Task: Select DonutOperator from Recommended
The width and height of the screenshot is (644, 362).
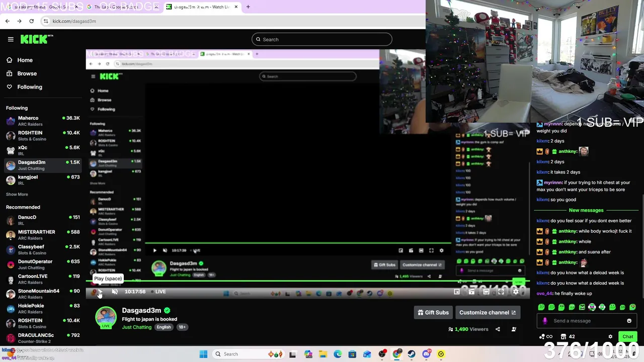Action: click(x=43, y=264)
